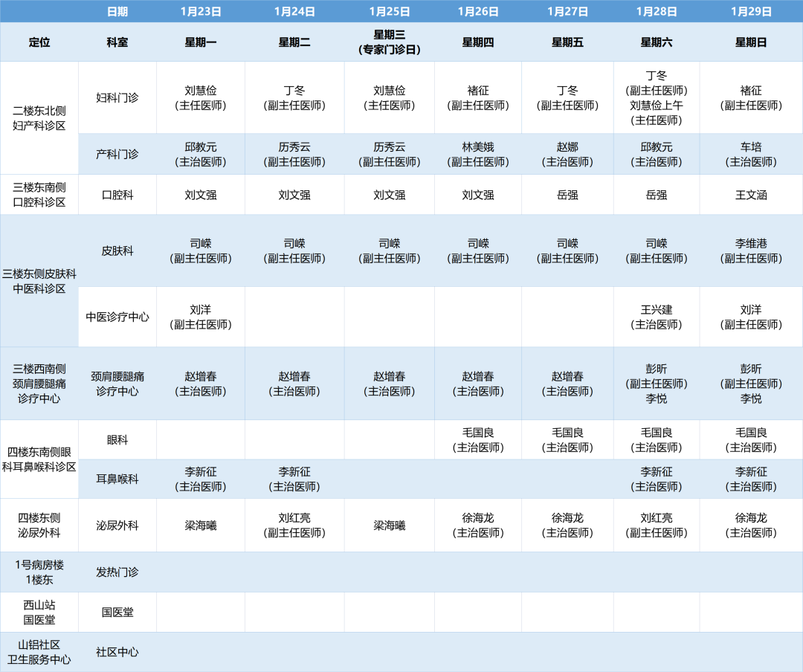The width and height of the screenshot is (803, 672).
Task: Click the 科室 header cell
Action: click(x=117, y=42)
